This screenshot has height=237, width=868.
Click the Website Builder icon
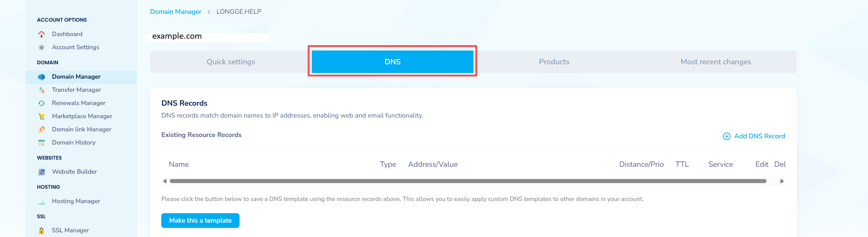[41, 171]
